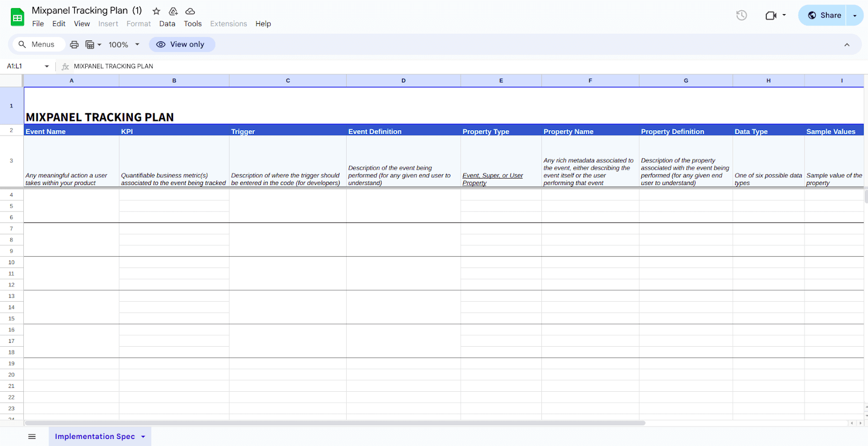The image size is (868, 446).
Task: Click the horizontal scrollbar at the bottom
Action: point(335,423)
